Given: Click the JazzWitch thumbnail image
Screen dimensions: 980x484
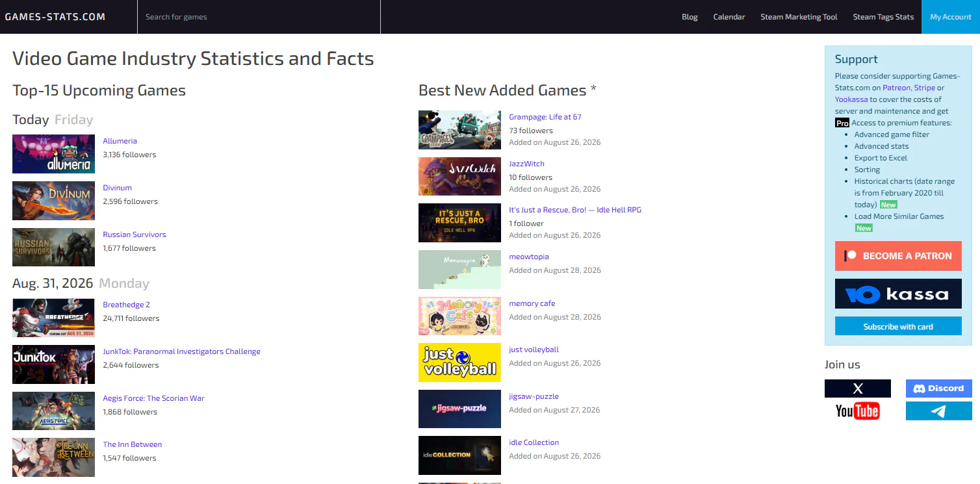Looking at the screenshot, I should click(459, 177).
